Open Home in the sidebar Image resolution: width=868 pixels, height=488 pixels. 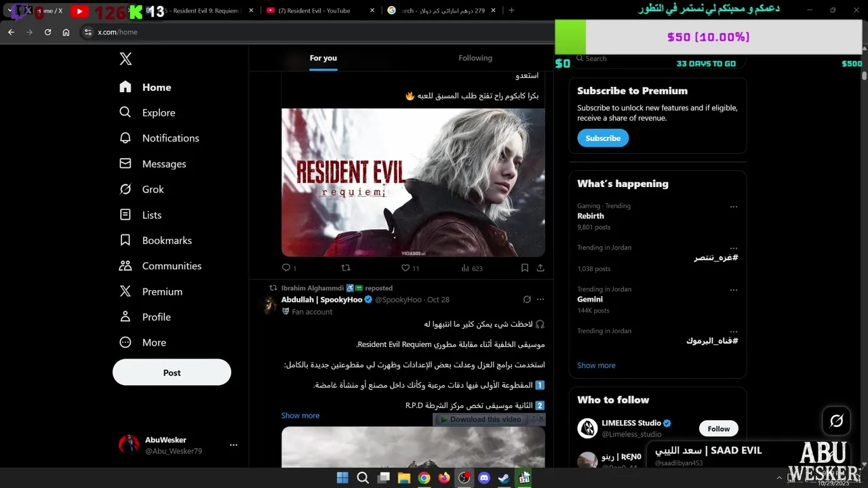click(145, 87)
